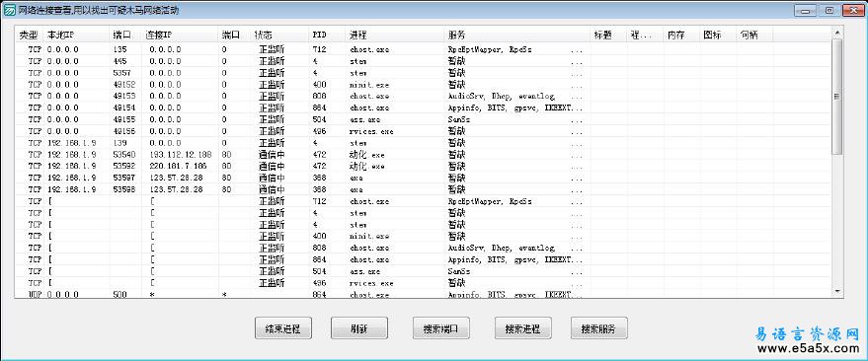The image size is (868, 361).
Task: Click 123.57.28.28 in the port 53597 row
Action: click(x=176, y=178)
